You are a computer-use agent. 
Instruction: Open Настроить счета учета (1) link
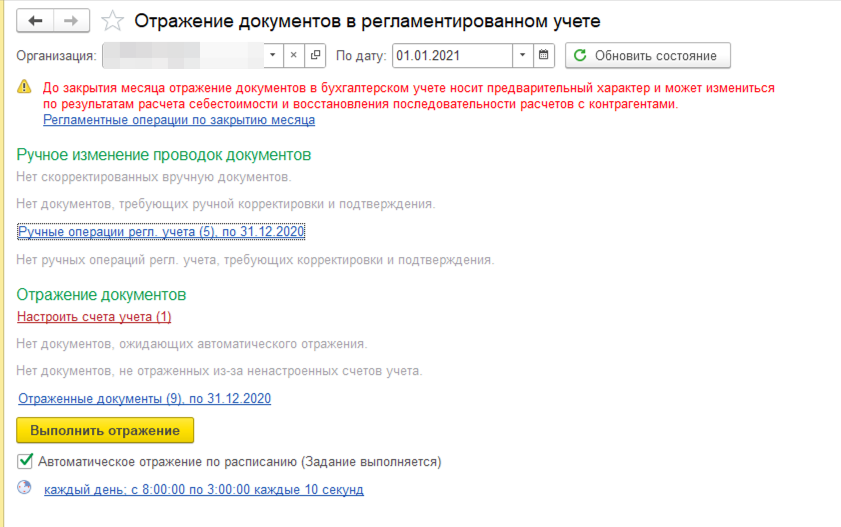[x=94, y=317]
